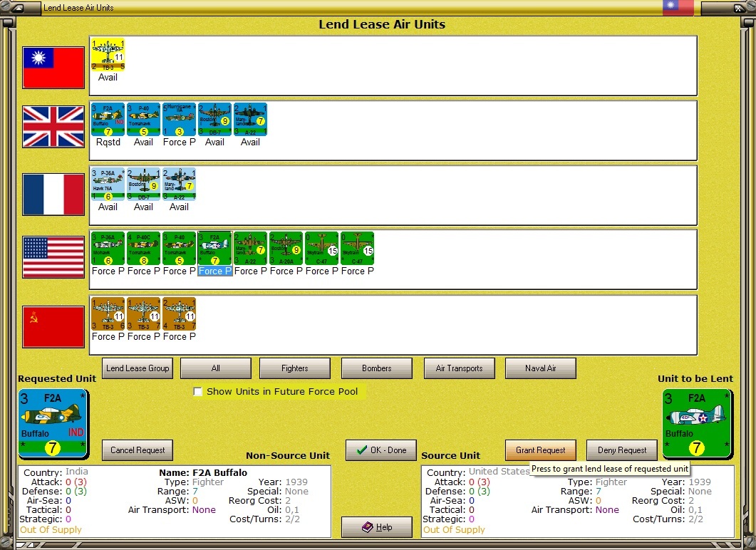756x550 pixels.
Task: Click the Chinese flag in the country list
Action: click(x=53, y=68)
